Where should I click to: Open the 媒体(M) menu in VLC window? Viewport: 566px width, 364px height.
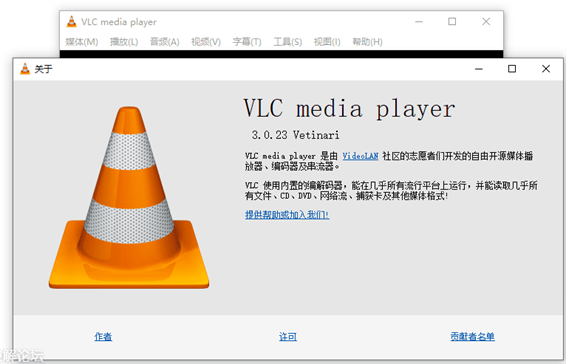[x=82, y=42]
